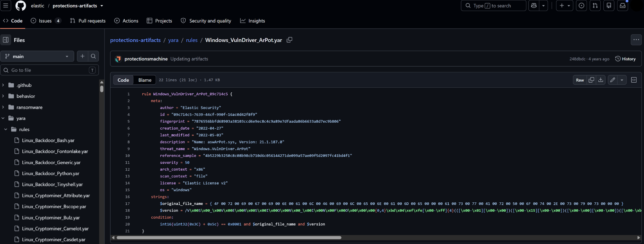Click the search files magnifier button
The width and height of the screenshot is (644, 244).
click(x=93, y=56)
